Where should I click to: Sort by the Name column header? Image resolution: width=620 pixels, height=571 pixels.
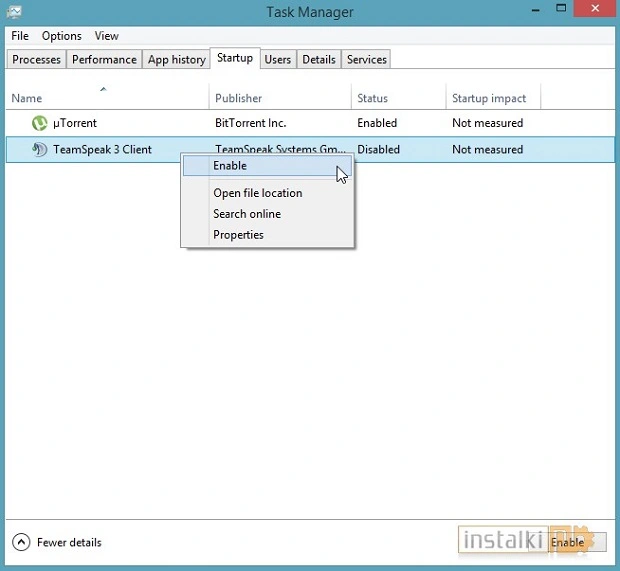pyautogui.click(x=107, y=98)
